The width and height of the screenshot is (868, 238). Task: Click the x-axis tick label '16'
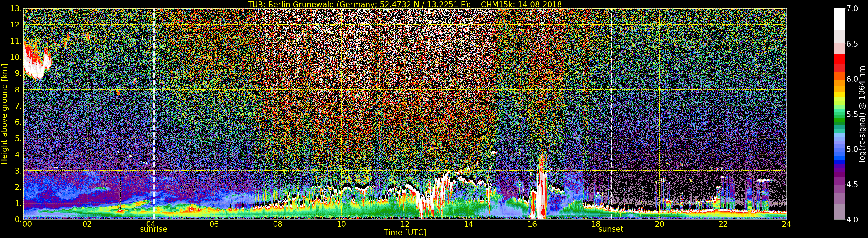pyautogui.click(x=532, y=224)
